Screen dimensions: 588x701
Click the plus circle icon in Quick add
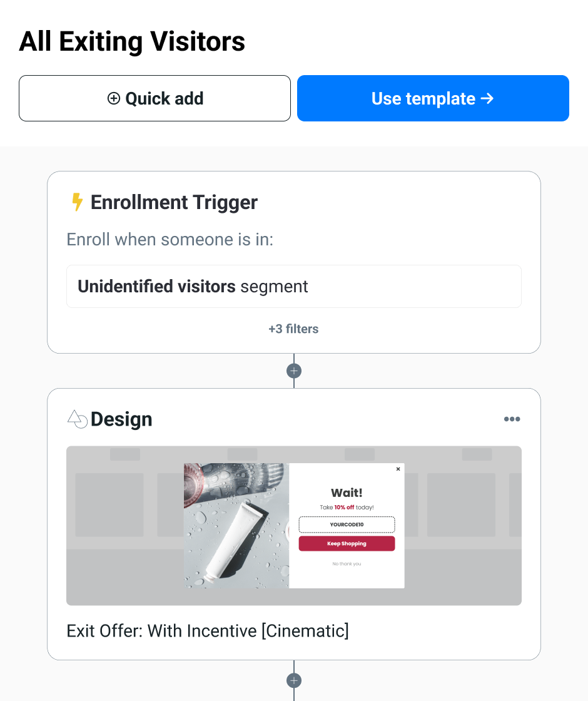(114, 98)
